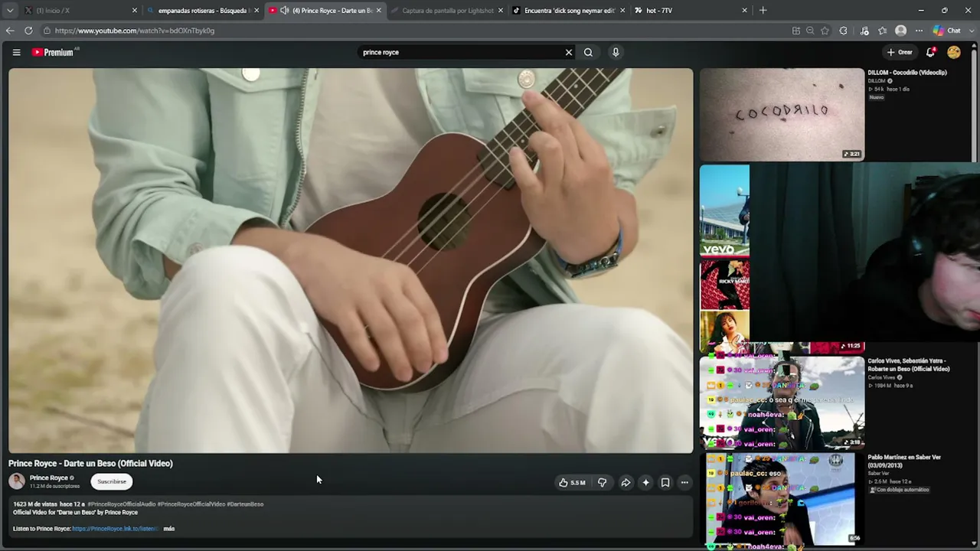The width and height of the screenshot is (980, 551).
Task: Open the YouTube guide hamburger menu
Action: 16,52
